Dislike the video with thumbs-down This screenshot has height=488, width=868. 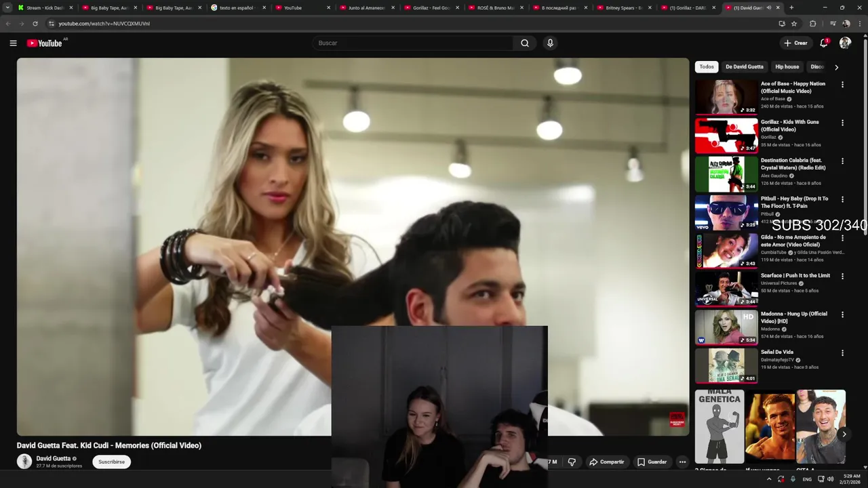click(x=572, y=462)
